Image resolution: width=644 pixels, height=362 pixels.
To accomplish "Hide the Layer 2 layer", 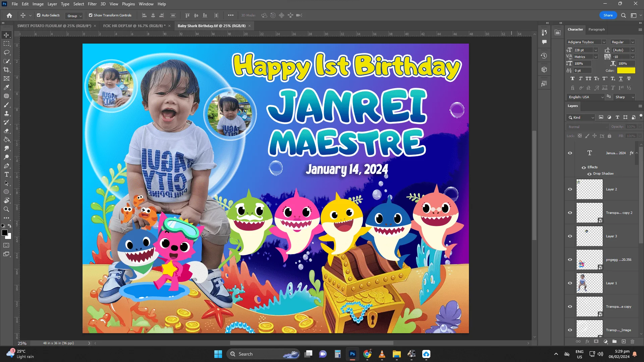I will (570, 189).
